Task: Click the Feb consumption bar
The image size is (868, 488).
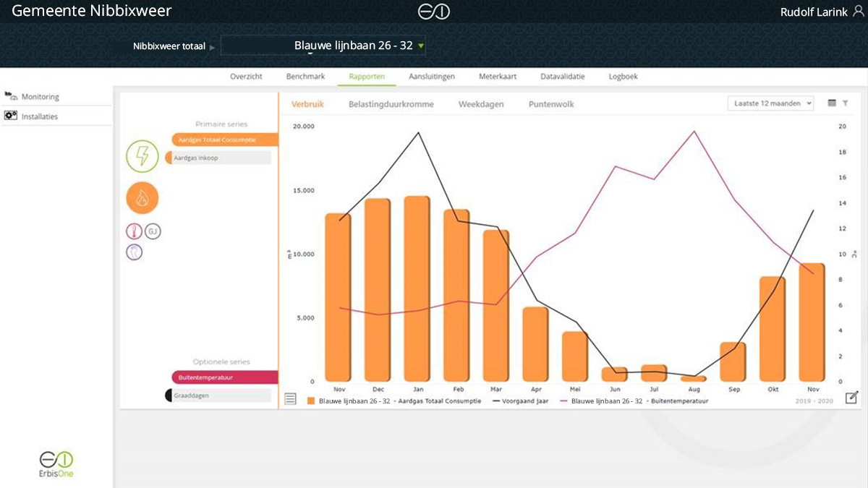Action: point(456,296)
